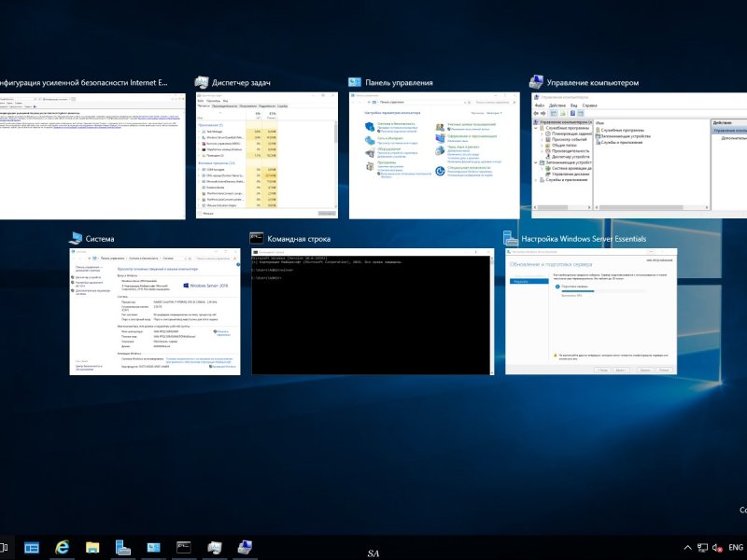Open the Server Manager taskbar icon
The image size is (747, 560).
32,548
